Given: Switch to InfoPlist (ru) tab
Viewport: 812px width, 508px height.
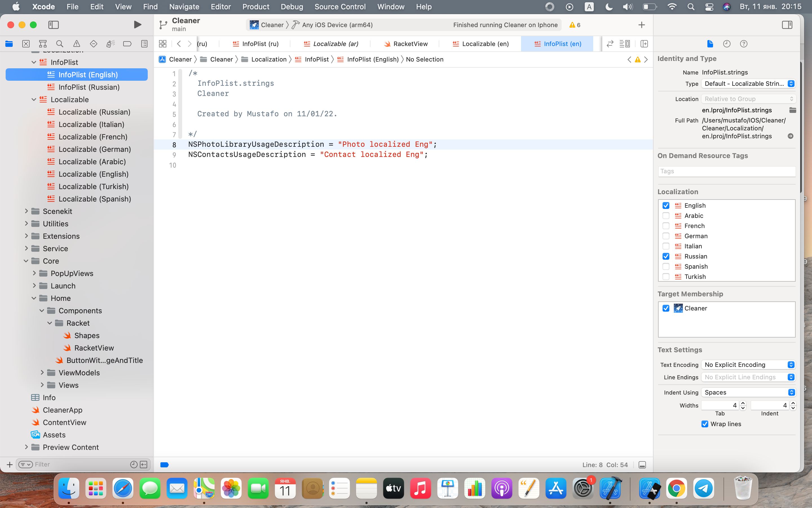Looking at the screenshot, I should point(256,44).
